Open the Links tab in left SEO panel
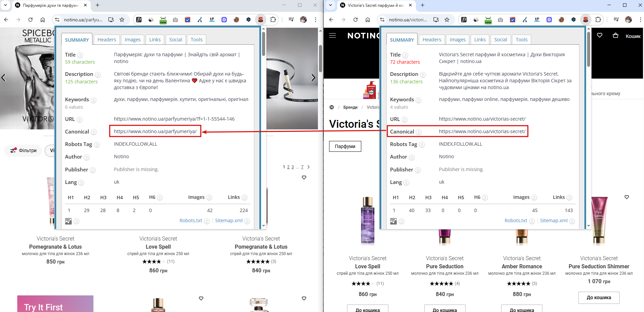Image resolution: width=644 pixels, height=312 pixels. tap(155, 40)
